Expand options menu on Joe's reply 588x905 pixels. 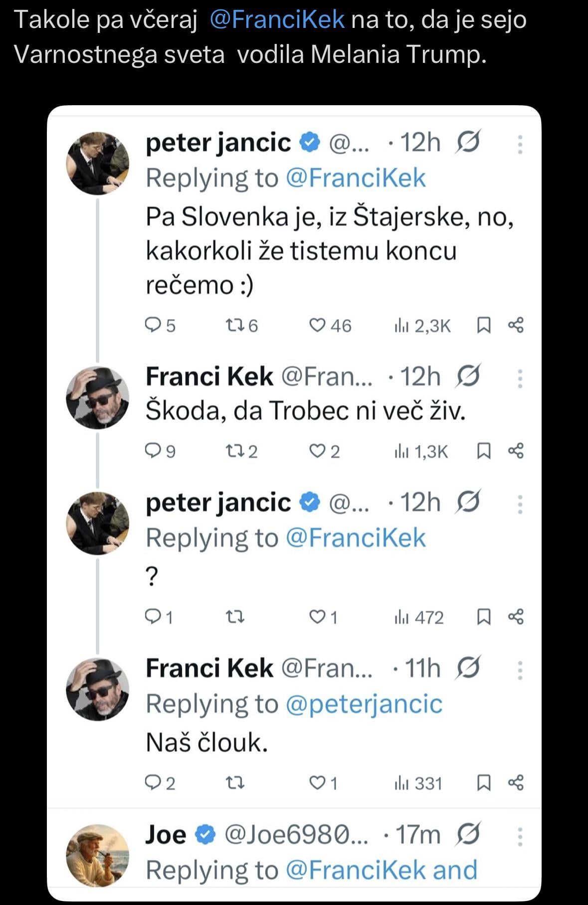[x=520, y=836]
